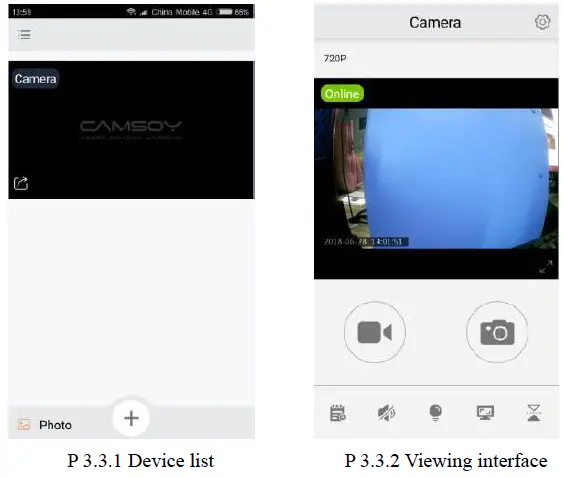Open the hamburger menu in device list
Screen dimensions: 563x477
pos(24,34)
